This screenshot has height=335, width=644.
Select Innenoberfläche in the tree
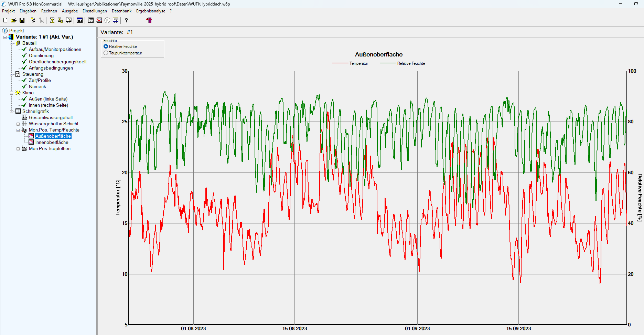tap(52, 143)
